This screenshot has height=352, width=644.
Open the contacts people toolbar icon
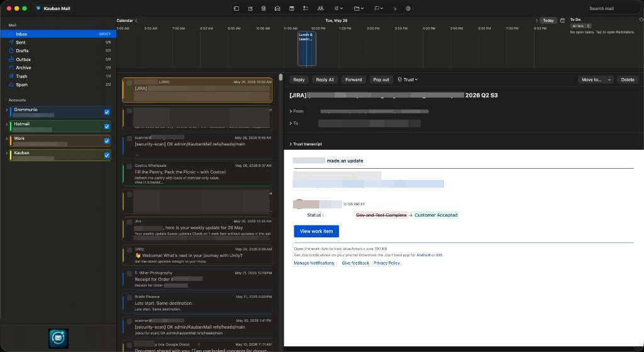tap(320, 8)
